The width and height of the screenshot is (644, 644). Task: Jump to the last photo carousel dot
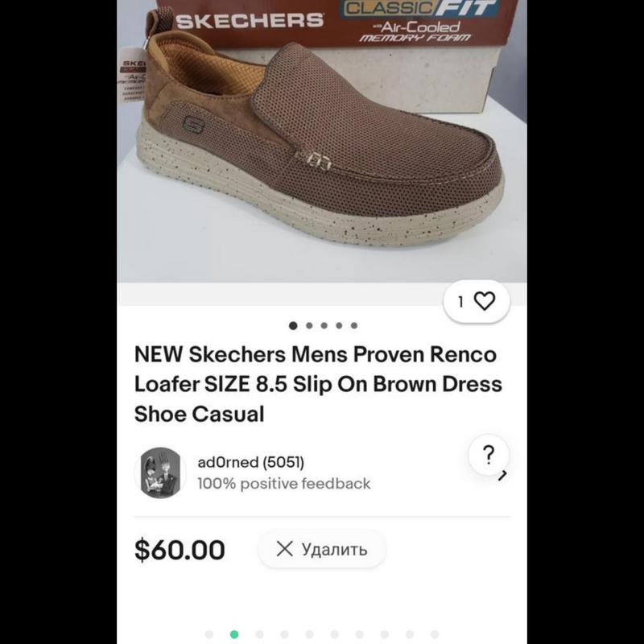(354, 326)
